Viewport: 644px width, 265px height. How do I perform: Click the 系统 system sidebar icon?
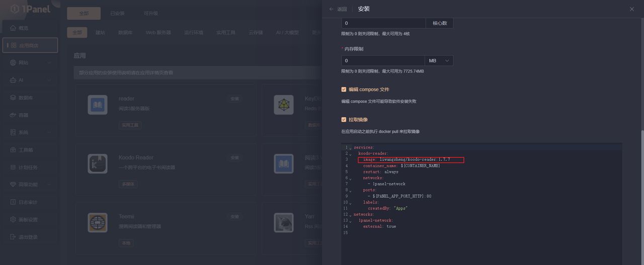click(14, 132)
